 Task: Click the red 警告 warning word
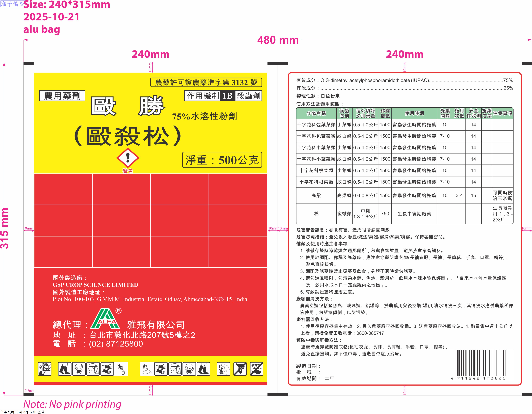128,171
